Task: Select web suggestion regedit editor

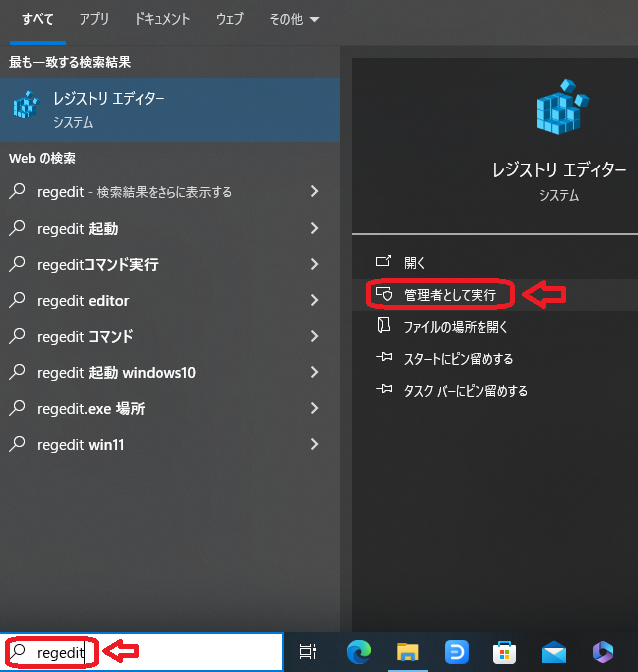Action: pos(170,300)
